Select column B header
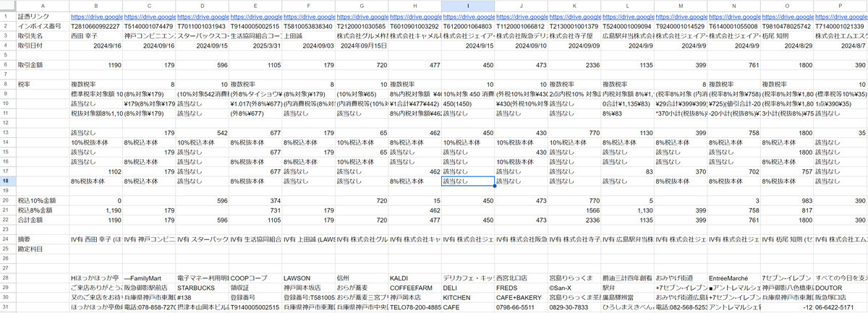Image resolution: width=868 pixels, height=313 pixels. tap(96, 5)
